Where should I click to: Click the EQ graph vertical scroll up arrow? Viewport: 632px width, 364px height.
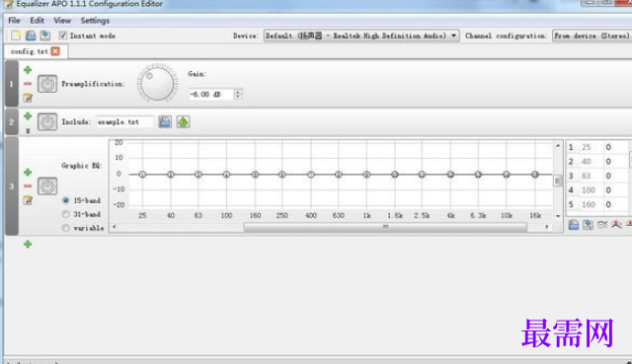click(x=558, y=145)
